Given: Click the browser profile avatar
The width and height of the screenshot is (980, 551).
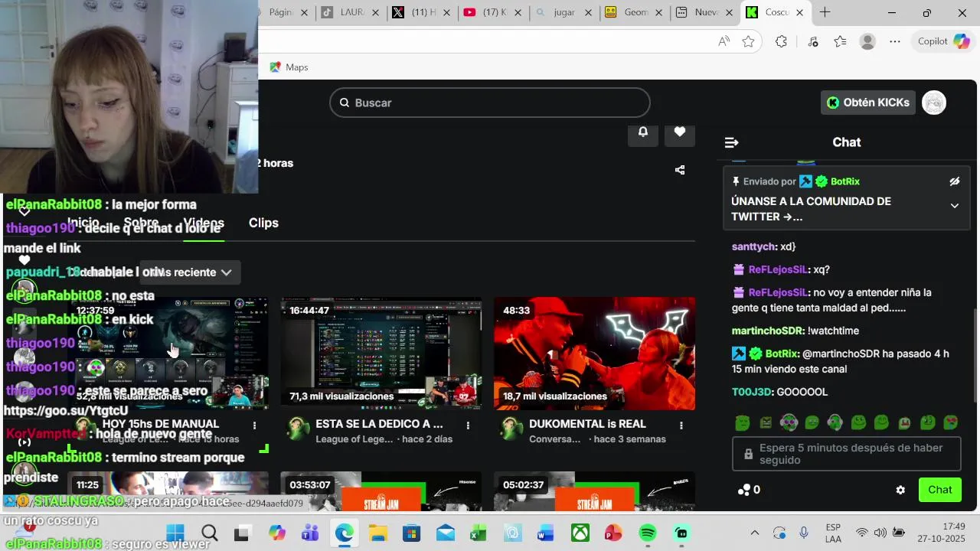Looking at the screenshot, I should [x=867, y=41].
